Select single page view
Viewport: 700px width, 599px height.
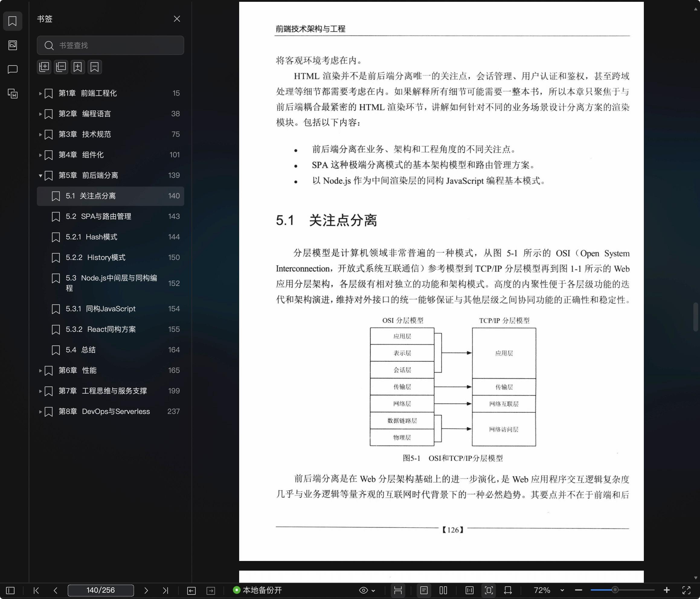(424, 590)
